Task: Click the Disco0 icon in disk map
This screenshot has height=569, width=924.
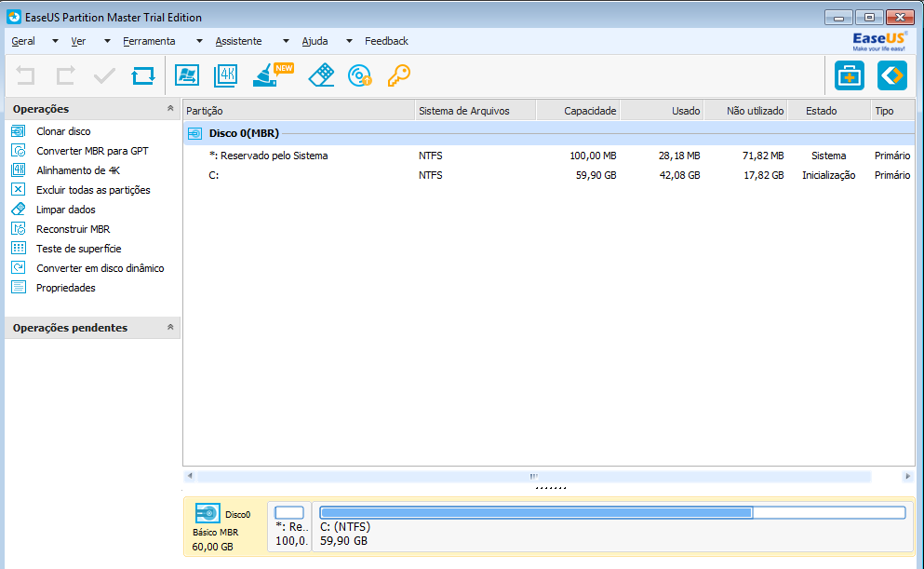Action: click(x=208, y=513)
